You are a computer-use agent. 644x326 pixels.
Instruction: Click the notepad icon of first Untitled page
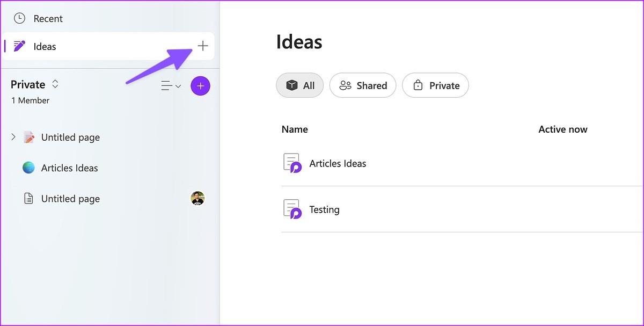pos(29,137)
